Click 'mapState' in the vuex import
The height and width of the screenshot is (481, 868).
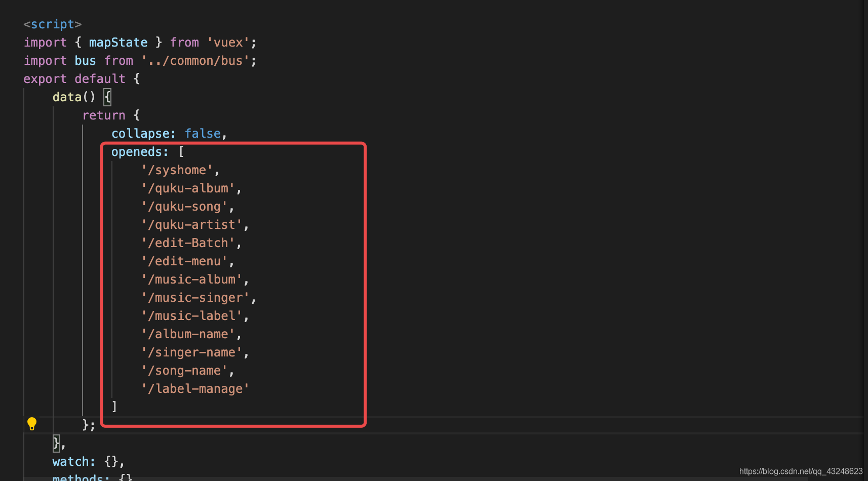click(x=119, y=43)
